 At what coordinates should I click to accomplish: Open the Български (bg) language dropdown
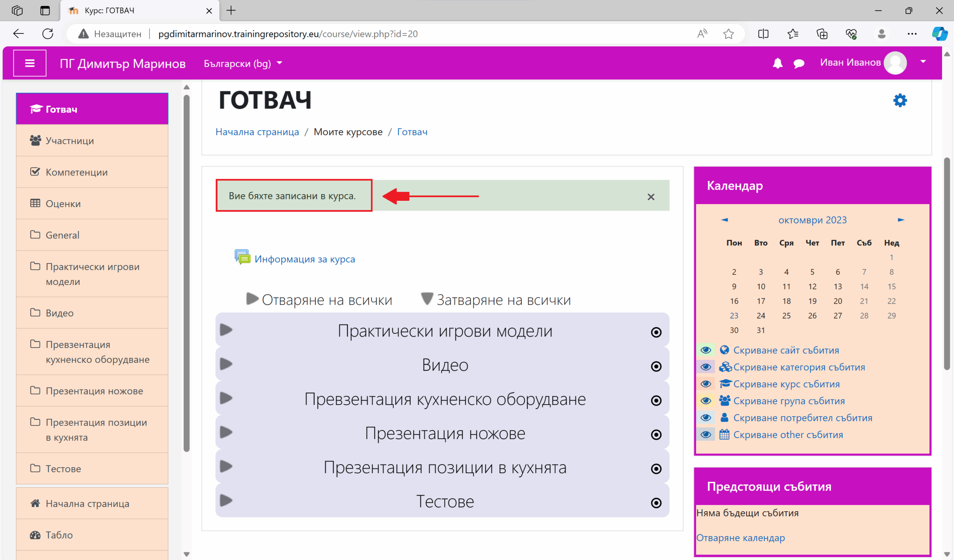(243, 63)
